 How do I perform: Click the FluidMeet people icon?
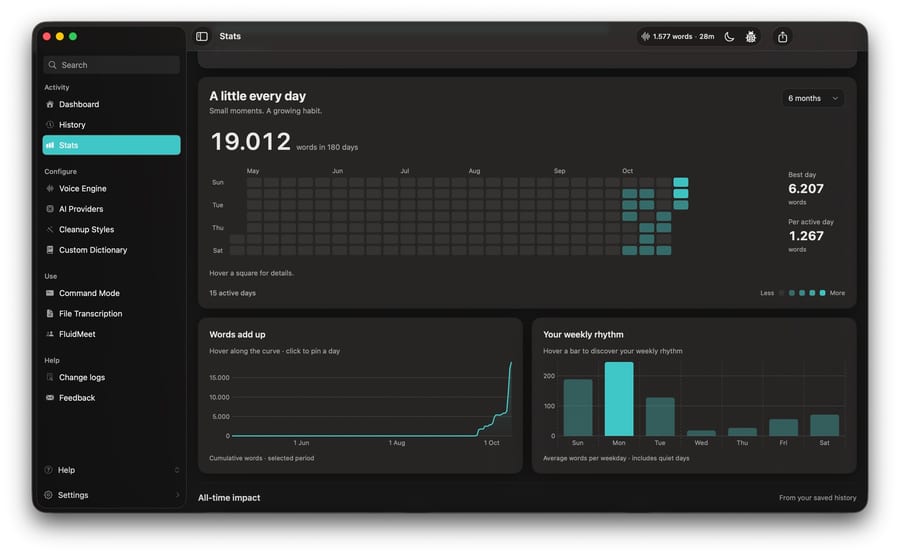[x=50, y=333]
